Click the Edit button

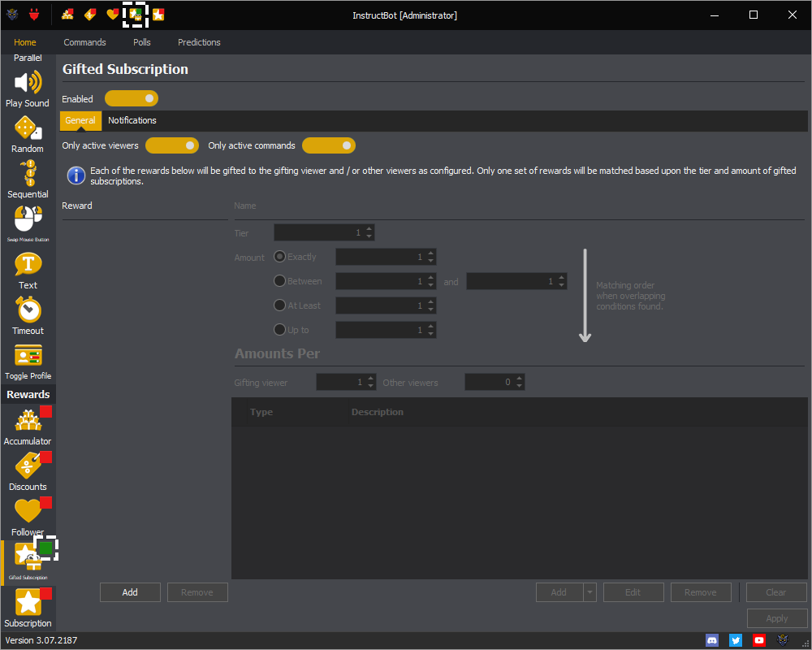click(633, 592)
